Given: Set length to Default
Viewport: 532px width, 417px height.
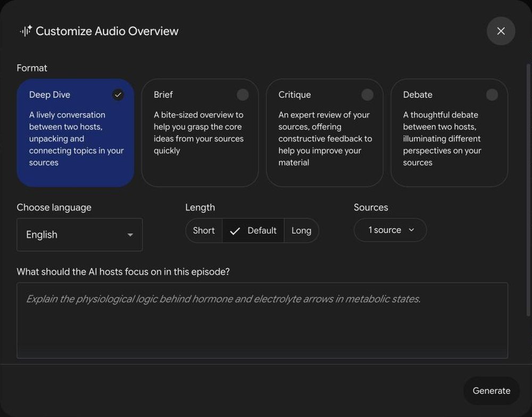Looking at the screenshot, I should pyautogui.click(x=253, y=231).
